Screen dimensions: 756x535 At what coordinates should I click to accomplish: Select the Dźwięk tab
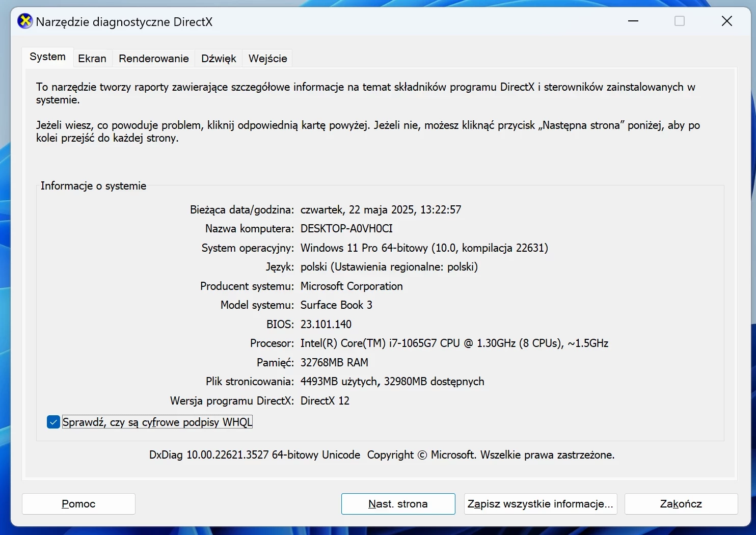click(219, 58)
